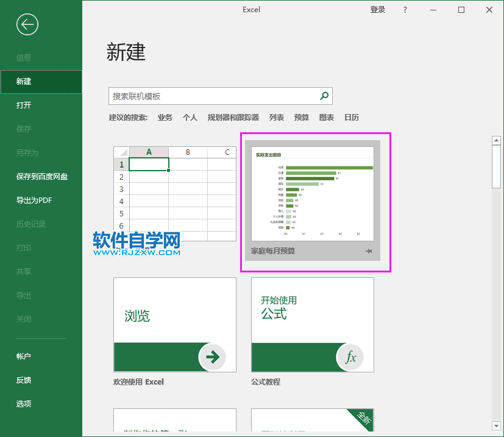
Task: Click the 登录 sign-in item
Action: click(x=377, y=10)
